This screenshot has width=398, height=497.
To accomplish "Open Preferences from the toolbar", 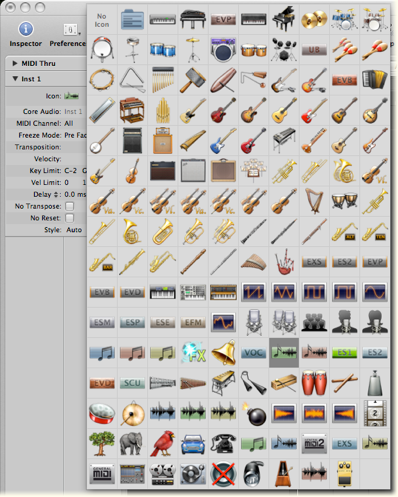I will [x=68, y=34].
